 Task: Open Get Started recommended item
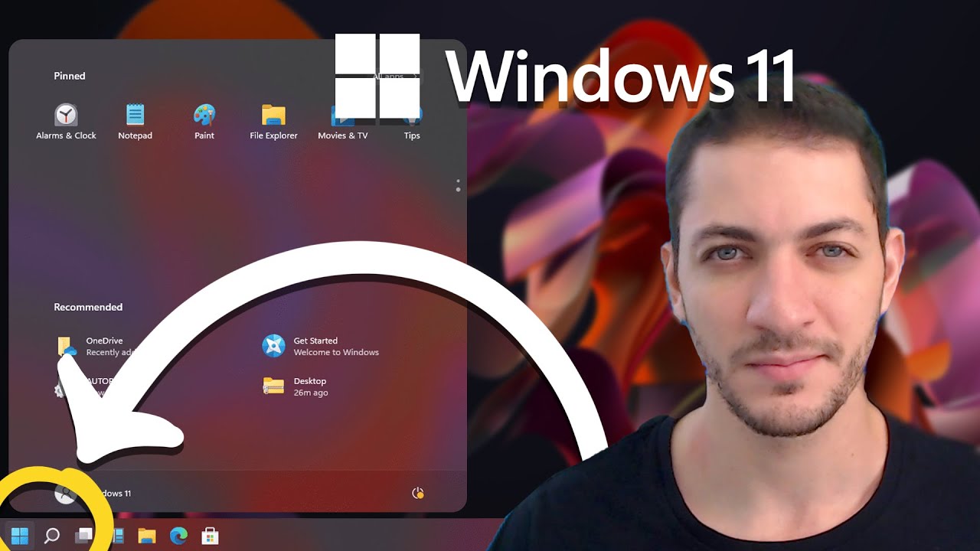click(x=321, y=347)
